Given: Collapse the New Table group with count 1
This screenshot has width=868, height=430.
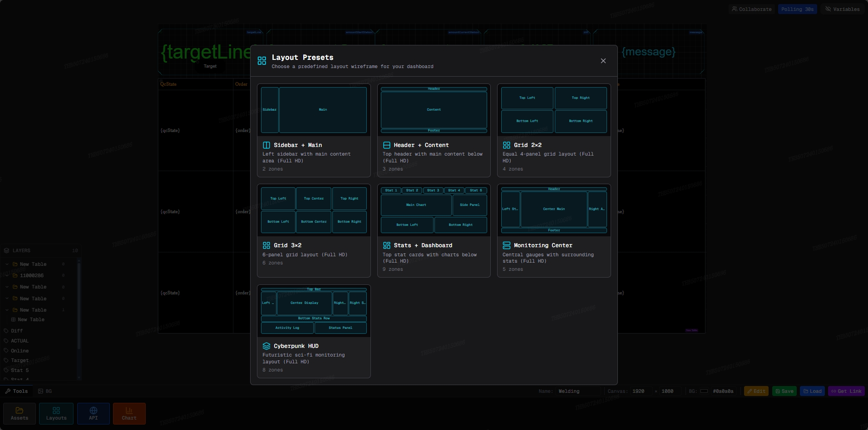Looking at the screenshot, I should 7,310.
